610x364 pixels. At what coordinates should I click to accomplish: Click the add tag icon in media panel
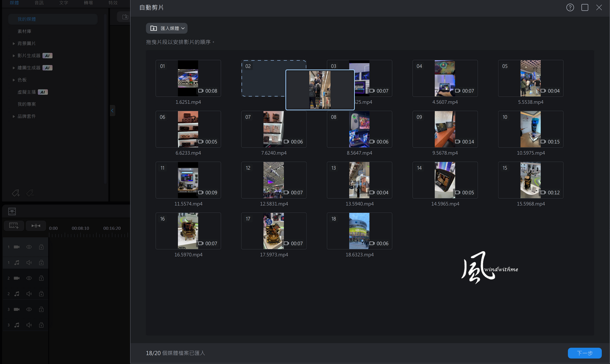click(16, 193)
